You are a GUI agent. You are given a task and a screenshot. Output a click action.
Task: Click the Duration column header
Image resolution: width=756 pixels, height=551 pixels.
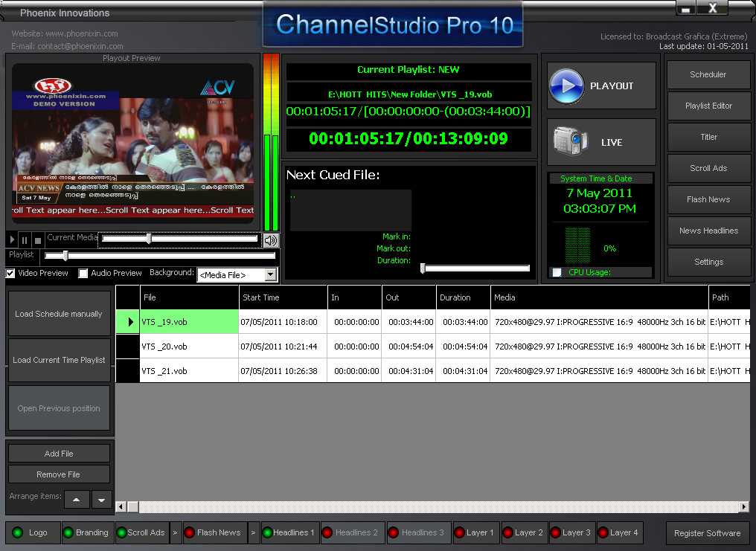tap(464, 297)
